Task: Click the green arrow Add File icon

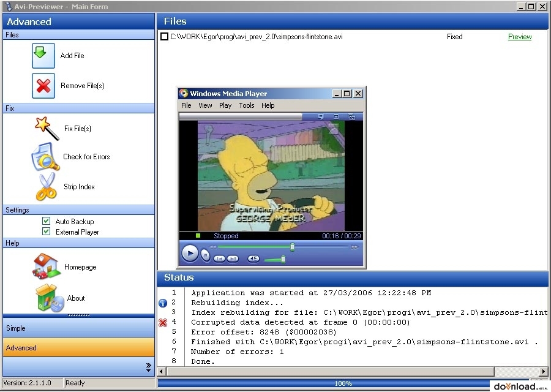Action: point(43,56)
